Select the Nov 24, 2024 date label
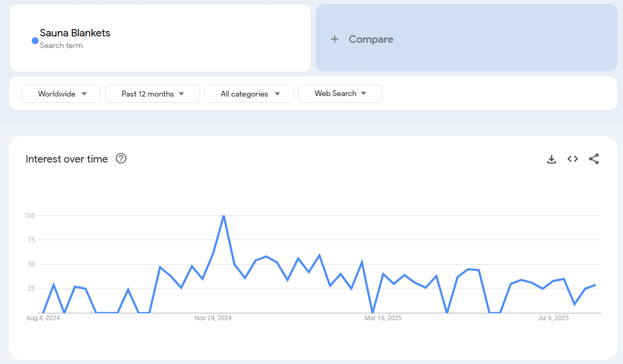 pyautogui.click(x=213, y=318)
